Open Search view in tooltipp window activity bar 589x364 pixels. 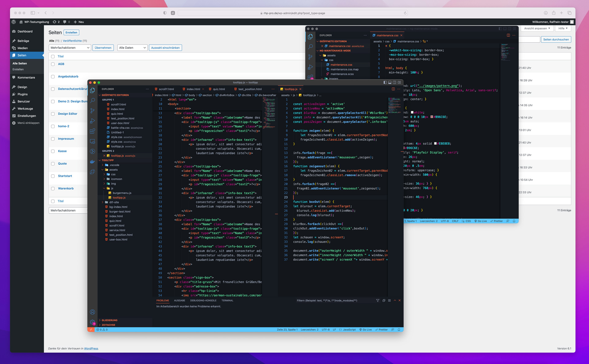coord(92,100)
